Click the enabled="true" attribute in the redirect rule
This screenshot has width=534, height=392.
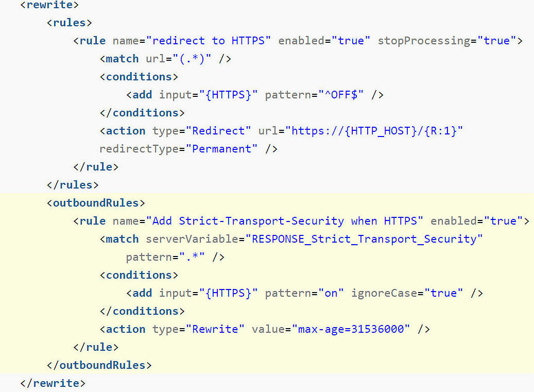click(x=324, y=41)
